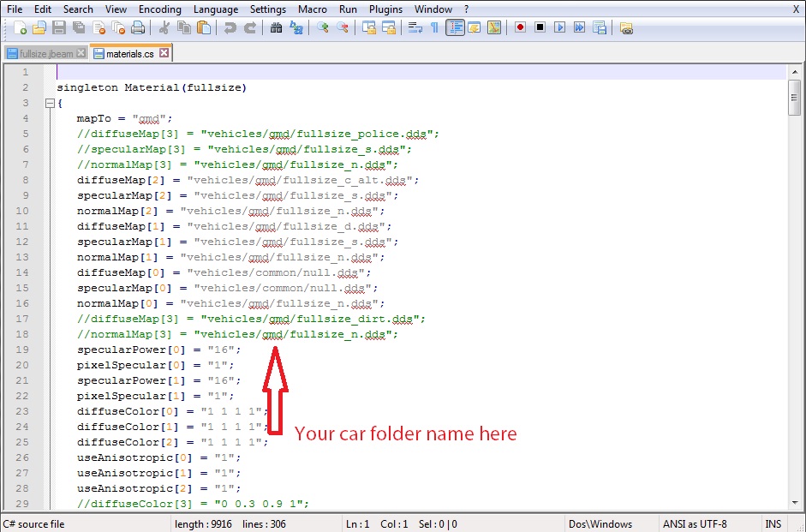
Task: Run macro multiple times icon
Action: coord(579,27)
